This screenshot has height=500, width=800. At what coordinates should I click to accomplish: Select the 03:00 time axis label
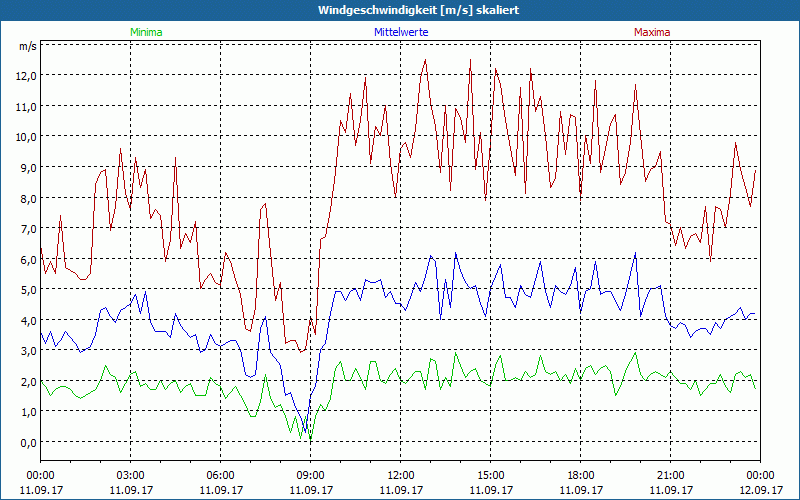tap(130, 475)
